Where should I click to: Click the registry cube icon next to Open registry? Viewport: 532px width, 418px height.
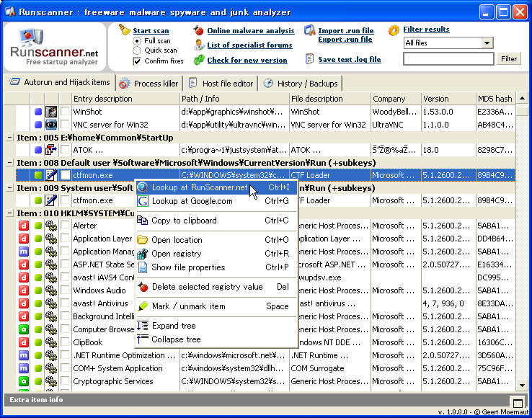(x=143, y=254)
